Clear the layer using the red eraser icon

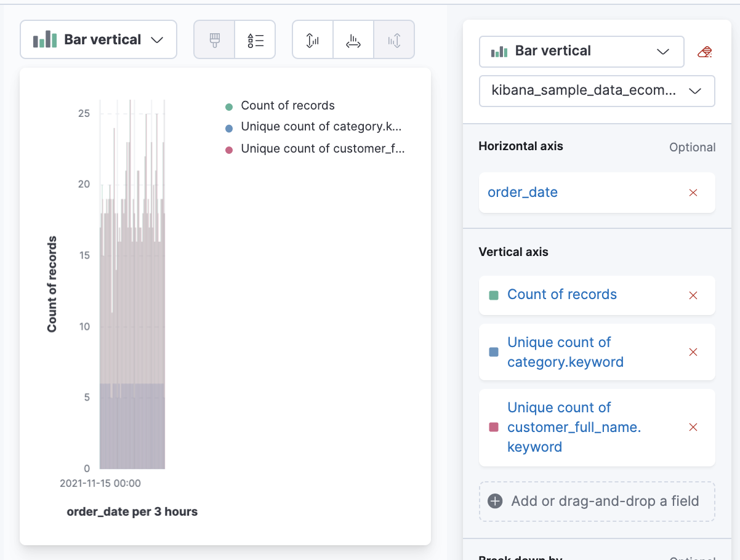tap(706, 52)
